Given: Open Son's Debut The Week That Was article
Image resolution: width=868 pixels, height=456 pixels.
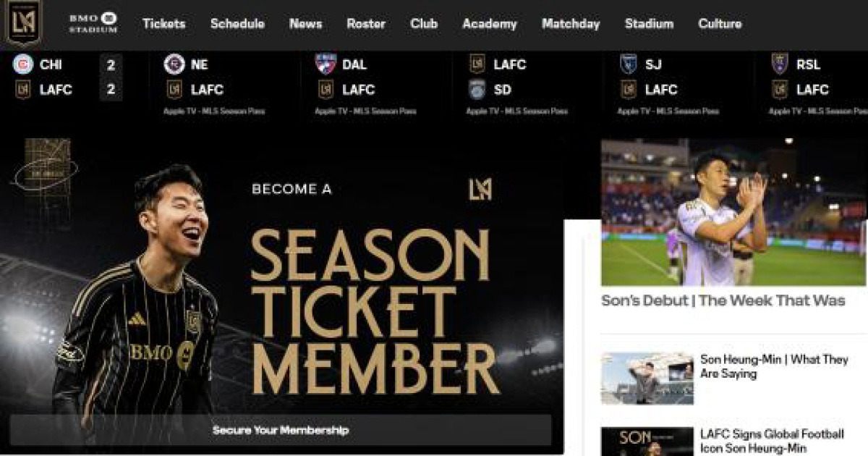Looking at the screenshot, I should coord(723,300).
